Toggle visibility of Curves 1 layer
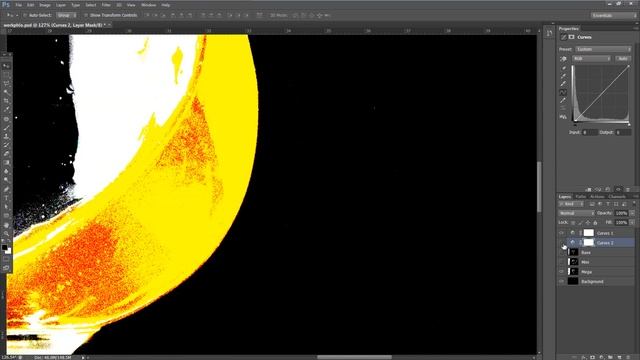This screenshot has width=640, height=360. click(562, 233)
